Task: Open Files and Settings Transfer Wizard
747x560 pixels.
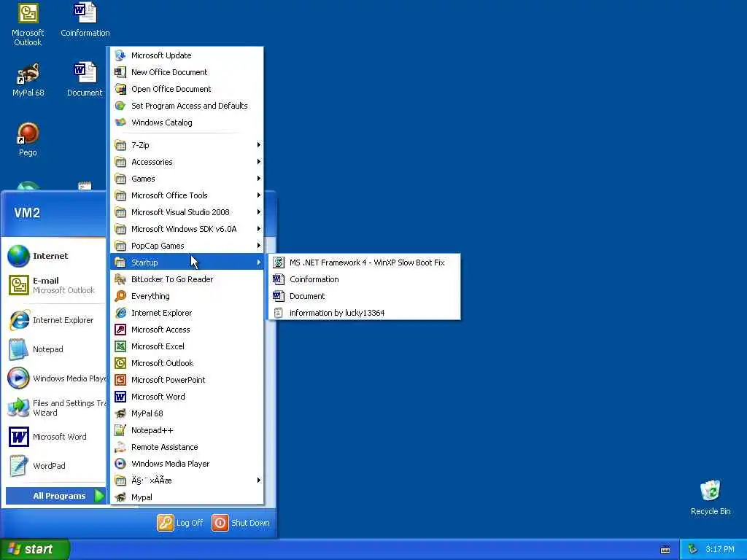Action: click(55, 408)
